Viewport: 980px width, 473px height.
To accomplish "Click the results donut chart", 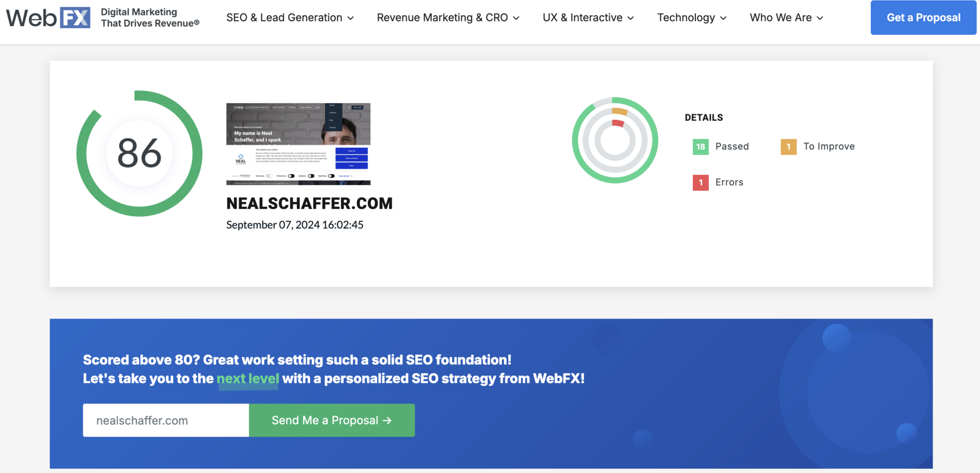I will click(615, 140).
